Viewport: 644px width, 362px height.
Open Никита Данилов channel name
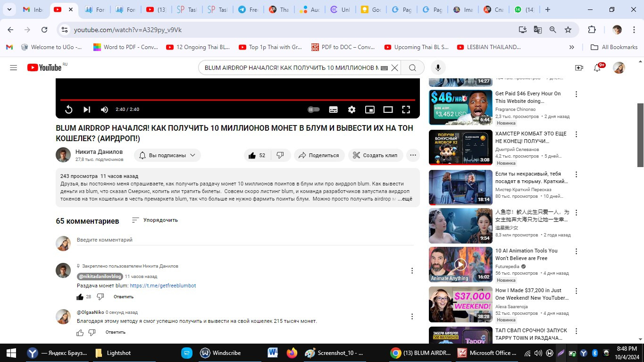click(x=99, y=152)
